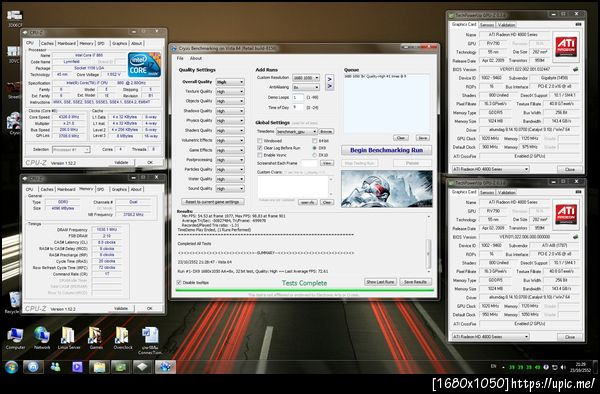Click Begin Benchmarking Run
Image resolution: width=600 pixels, height=394 pixels.
(386, 150)
